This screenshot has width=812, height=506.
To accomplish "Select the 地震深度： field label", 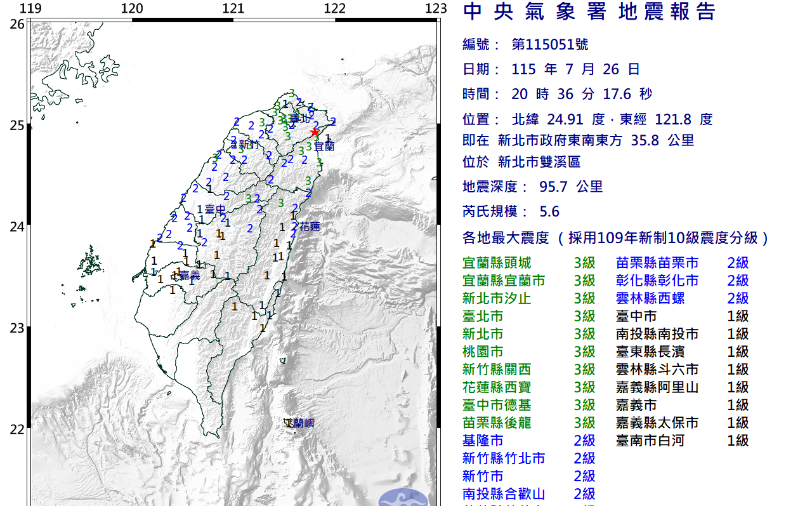I will 495,187.
